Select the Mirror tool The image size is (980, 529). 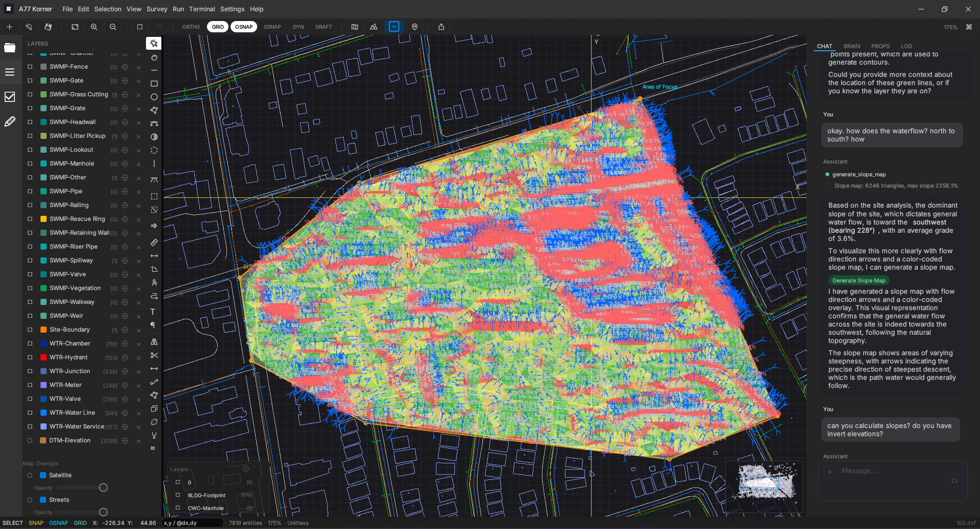pyautogui.click(x=154, y=342)
